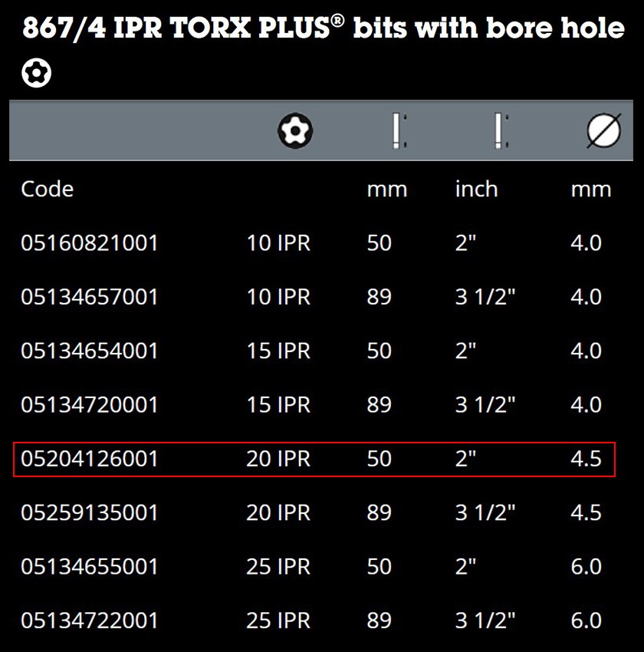644x652 pixels.
Task: Click diameter '4.0' in row 05134720001
Action: 586,405
